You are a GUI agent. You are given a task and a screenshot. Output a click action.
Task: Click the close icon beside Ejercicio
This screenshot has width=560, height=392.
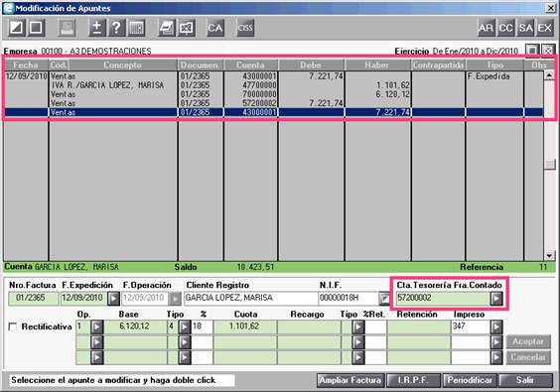click(548, 51)
